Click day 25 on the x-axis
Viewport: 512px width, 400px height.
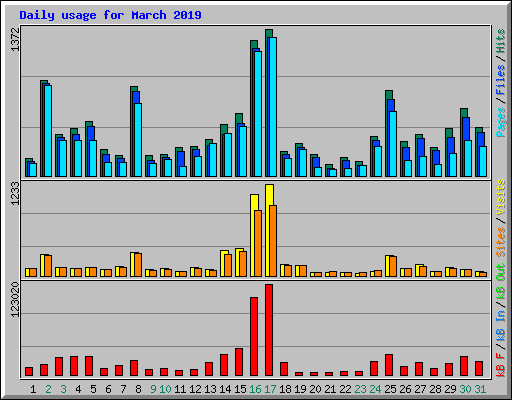tap(390, 389)
